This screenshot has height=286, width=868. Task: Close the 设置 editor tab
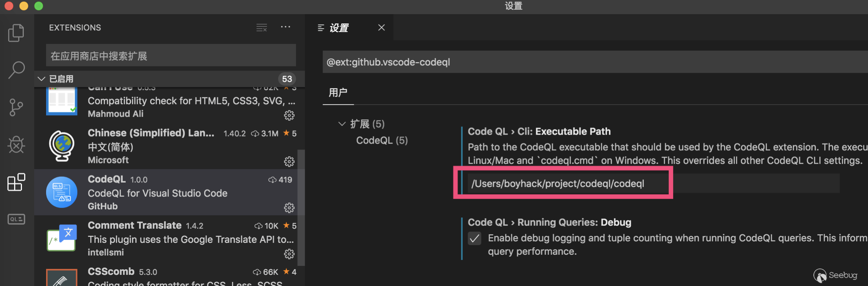pyautogui.click(x=381, y=28)
